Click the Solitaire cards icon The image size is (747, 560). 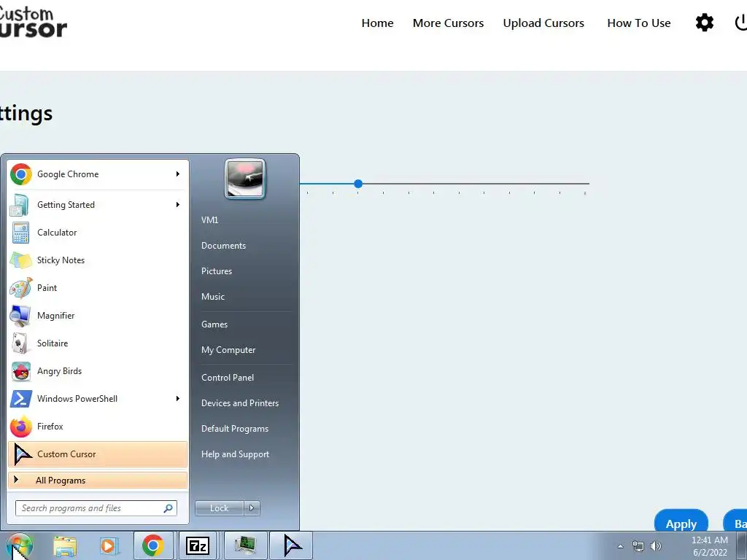pyautogui.click(x=20, y=343)
